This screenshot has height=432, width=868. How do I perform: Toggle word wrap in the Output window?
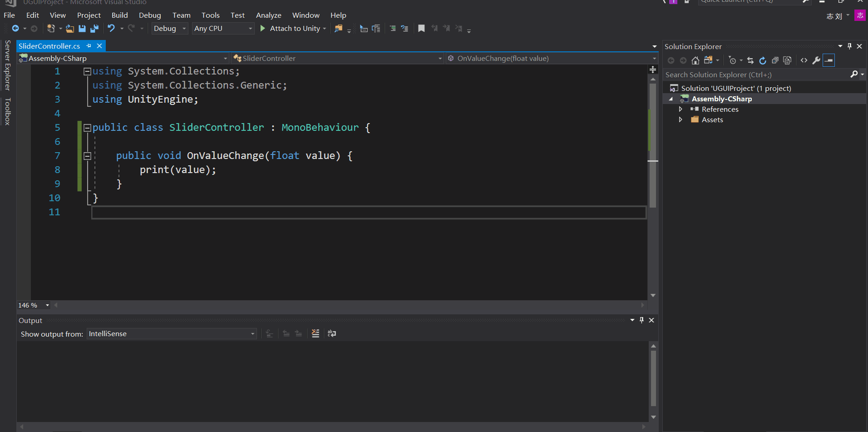coord(332,333)
